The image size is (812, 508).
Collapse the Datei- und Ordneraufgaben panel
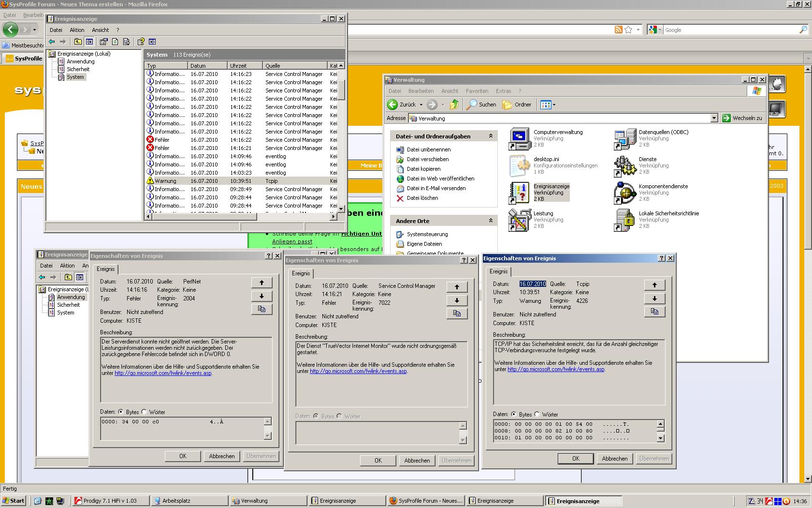click(x=491, y=136)
